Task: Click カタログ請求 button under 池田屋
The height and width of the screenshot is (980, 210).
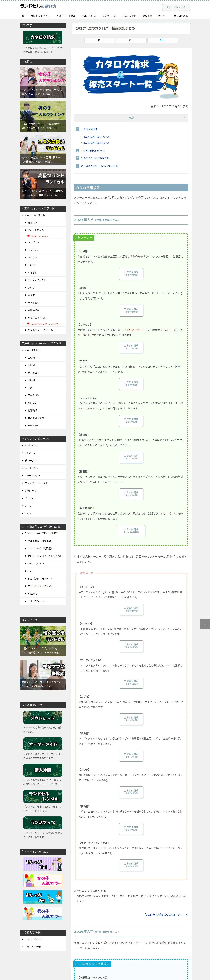Action: click(x=131, y=457)
